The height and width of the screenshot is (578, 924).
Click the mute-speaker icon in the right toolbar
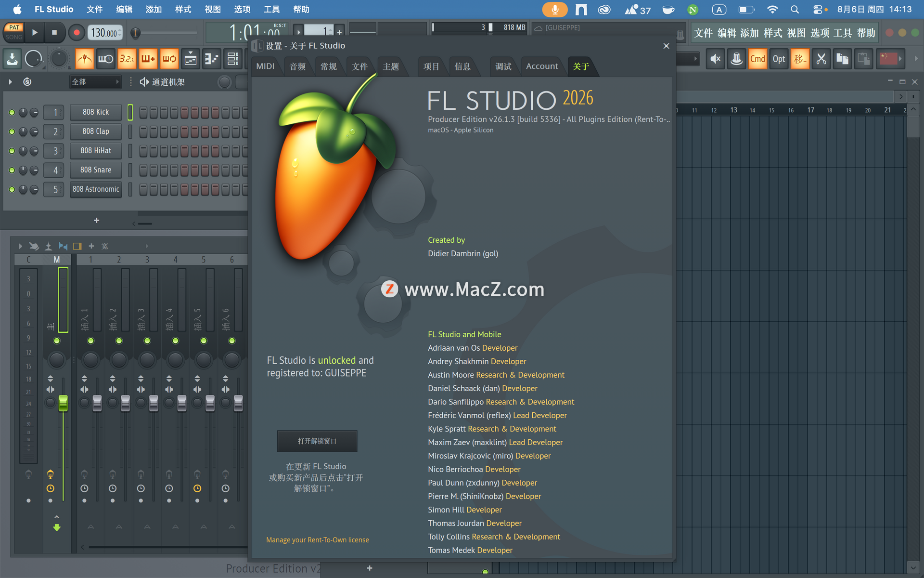(x=716, y=59)
